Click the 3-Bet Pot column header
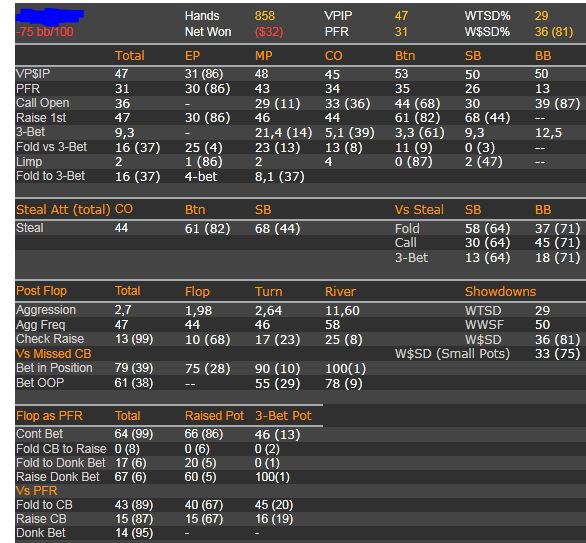 (x=283, y=416)
